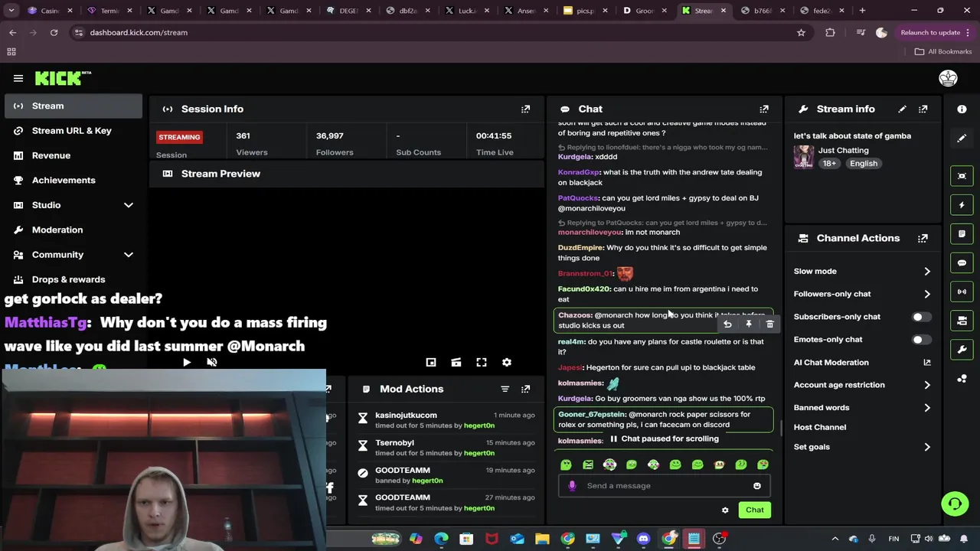Toggle Emotes-only chat
The width and height of the screenshot is (980, 551).
922,340
